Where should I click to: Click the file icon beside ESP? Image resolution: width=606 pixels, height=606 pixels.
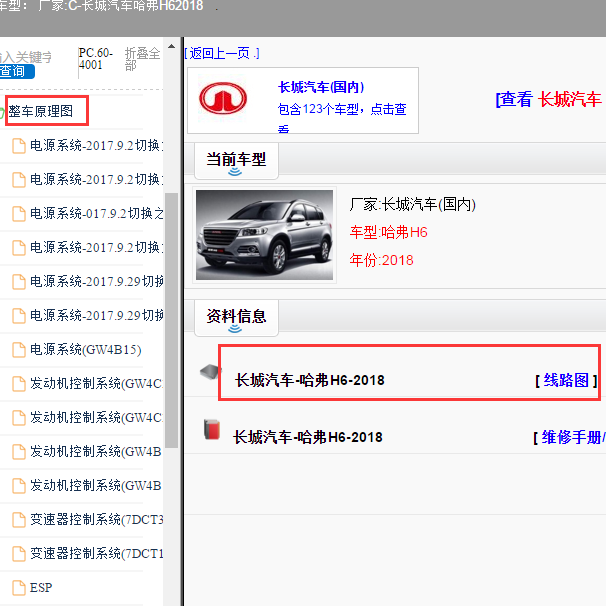tap(19, 588)
